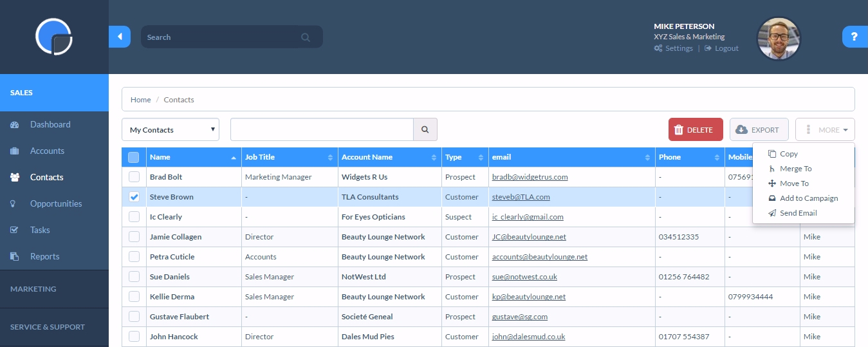This screenshot has height=347, width=868.
Task: Check the Sue Daniels row checkbox
Action: click(x=134, y=277)
